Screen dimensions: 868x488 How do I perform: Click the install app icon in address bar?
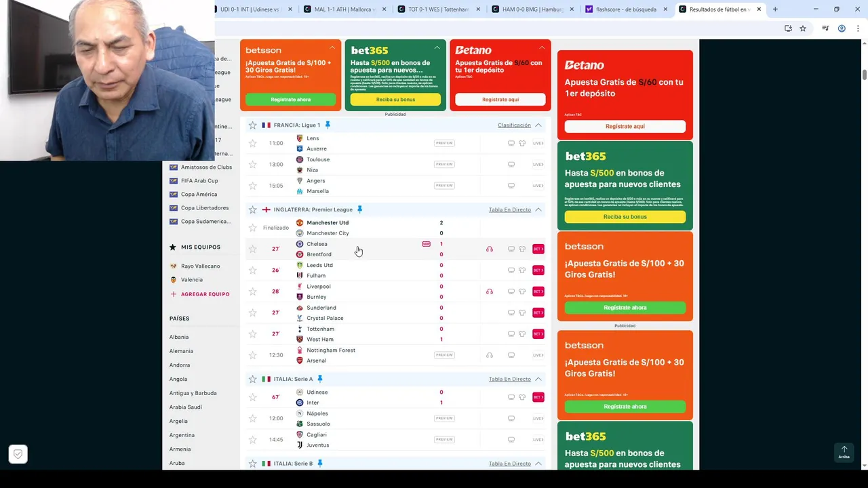(788, 28)
